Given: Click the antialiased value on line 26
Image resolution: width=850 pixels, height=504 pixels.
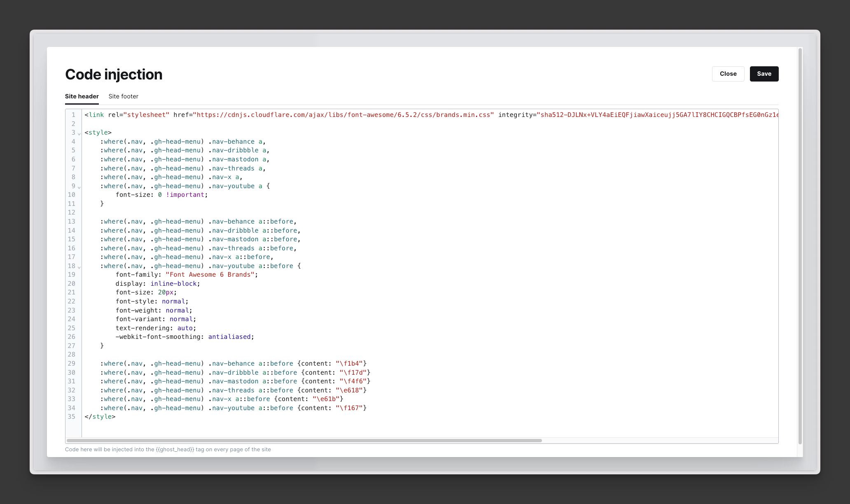Looking at the screenshot, I should point(230,337).
